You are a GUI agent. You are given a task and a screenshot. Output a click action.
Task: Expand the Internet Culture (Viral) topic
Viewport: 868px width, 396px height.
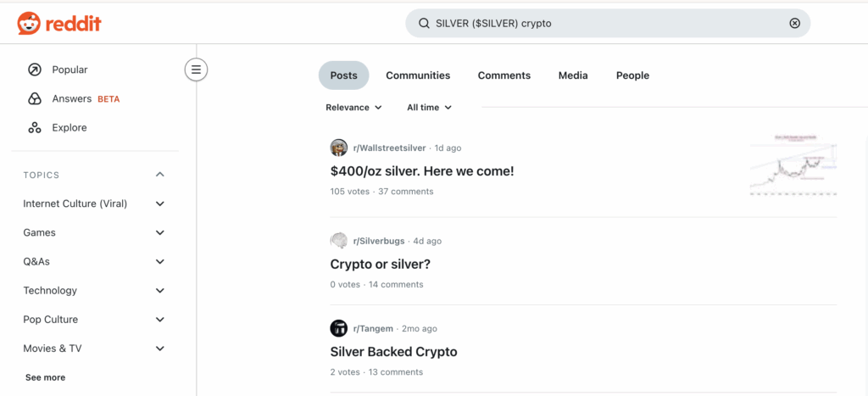[x=160, y=204]
